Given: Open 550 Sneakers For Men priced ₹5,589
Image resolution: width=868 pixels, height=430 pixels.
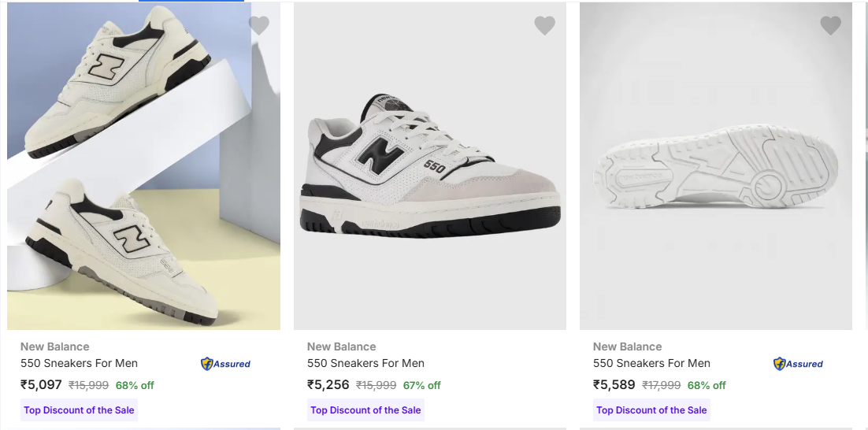Looking at the screenshot, I should (651, 363).
